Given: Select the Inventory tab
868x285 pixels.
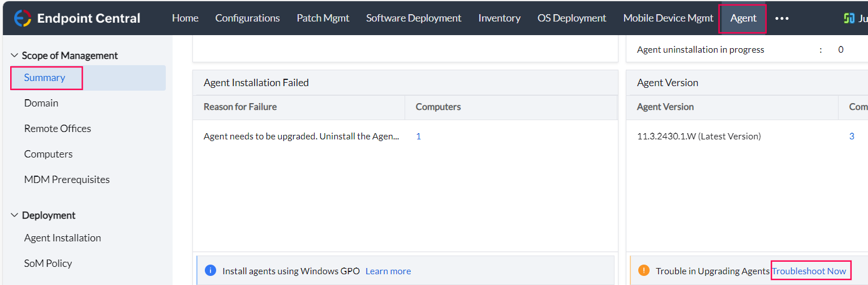Looking at the screenshot, I should [x=499, y=18].
